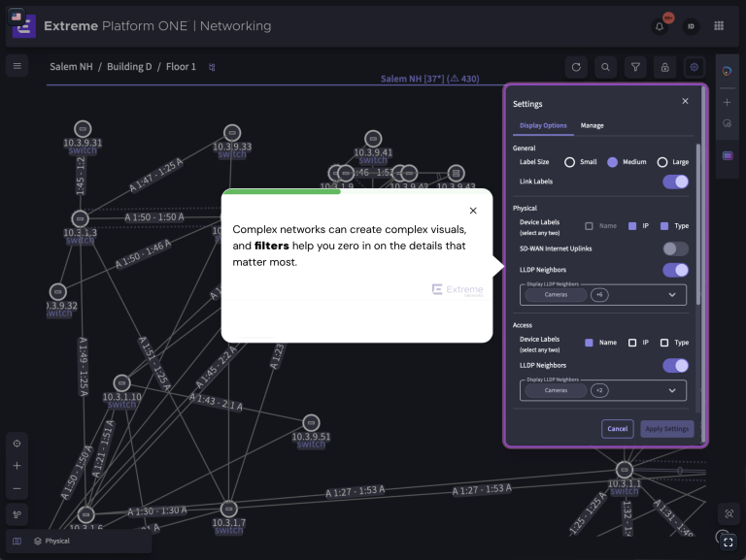Open the Physical layer selector
Viewport: 746px width, 560px height.
pos(51,541)
